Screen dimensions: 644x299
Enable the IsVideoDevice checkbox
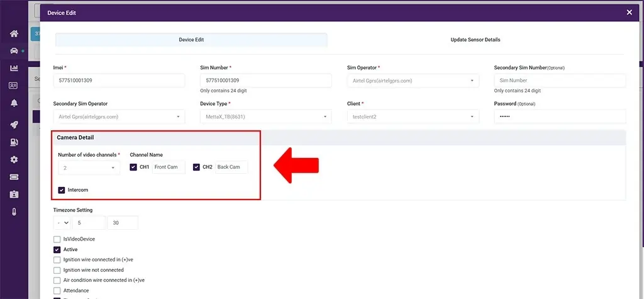coord(58,239)
